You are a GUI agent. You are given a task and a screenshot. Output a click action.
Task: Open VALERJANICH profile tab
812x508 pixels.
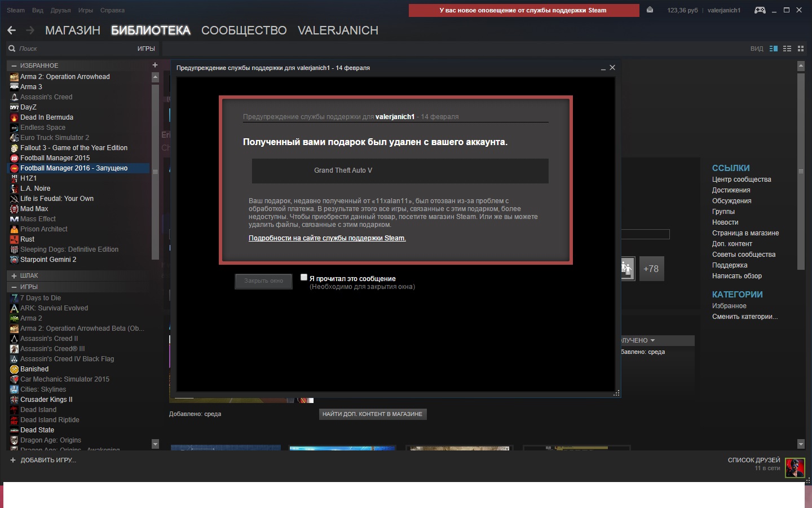[338, 30]
